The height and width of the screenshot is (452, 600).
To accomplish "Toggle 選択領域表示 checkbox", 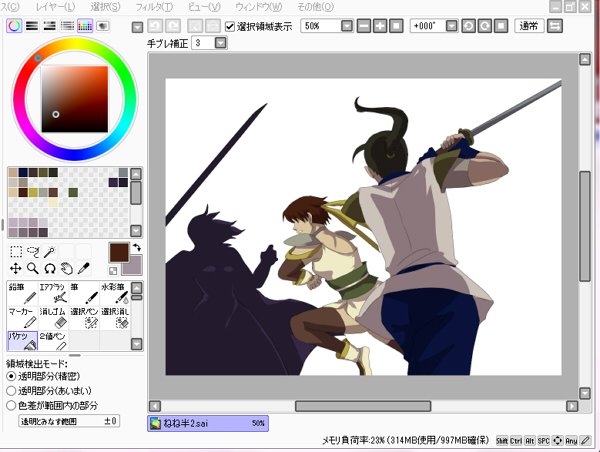I will (x=230, y=26).
